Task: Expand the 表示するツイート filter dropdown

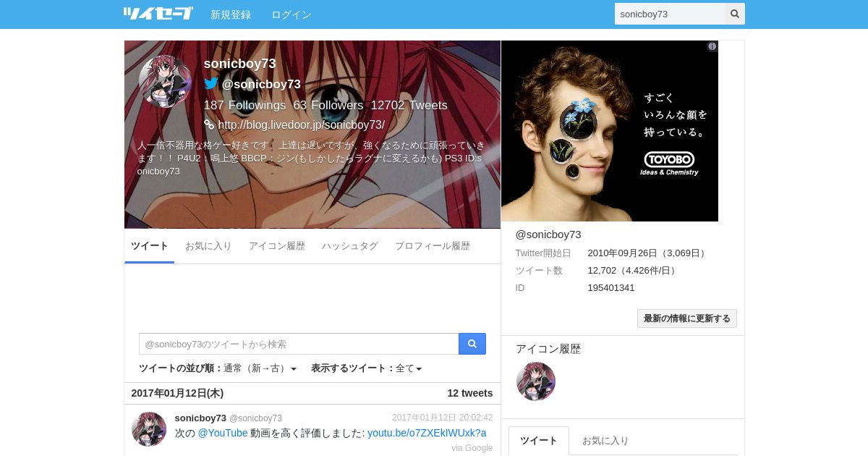Action: [x=367, y=368]
